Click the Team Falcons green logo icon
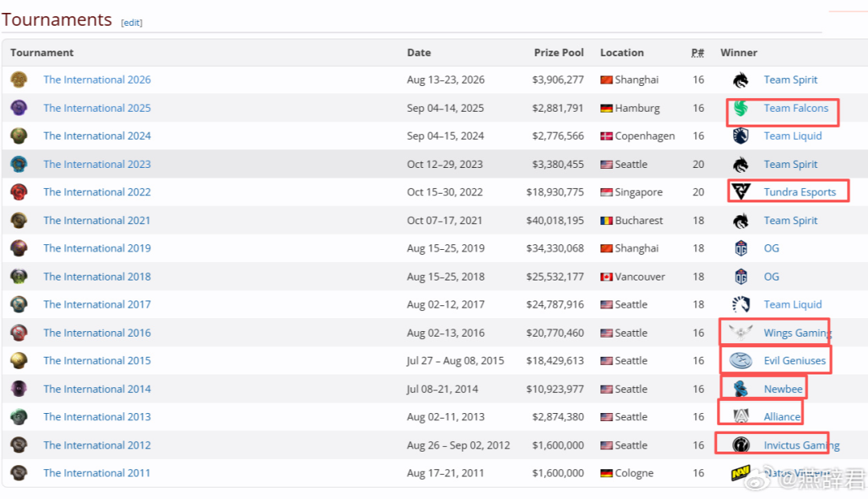The image size is (868, 499). (x=741, y=108)
